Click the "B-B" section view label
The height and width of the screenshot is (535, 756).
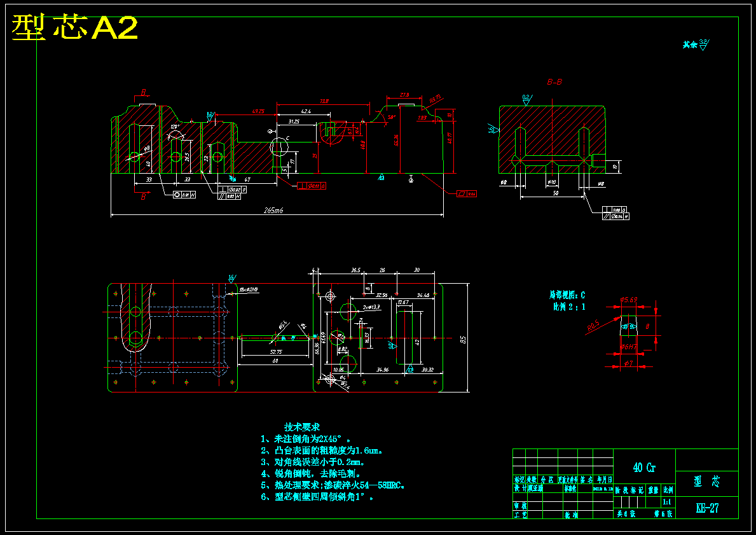point(554,82)
